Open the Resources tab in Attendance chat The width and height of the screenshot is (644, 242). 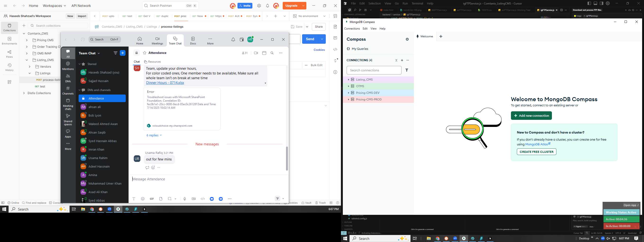152,62
